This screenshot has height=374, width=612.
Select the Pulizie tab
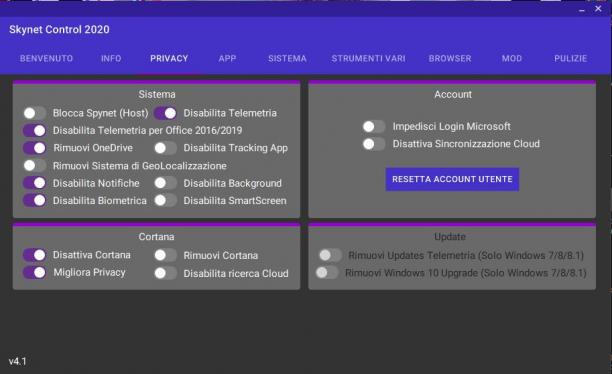click(570, 59)
